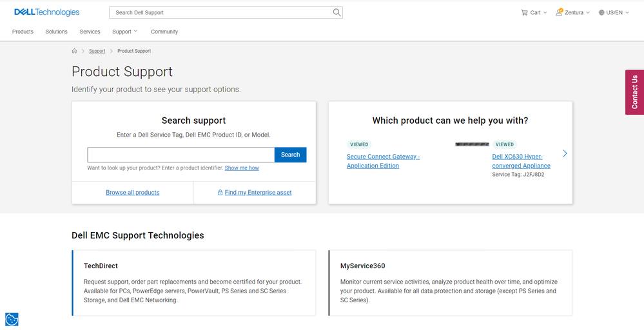The height and width of the screenshot is (330, 644).
Task: Open the Products menu
Action: (23, 32)
